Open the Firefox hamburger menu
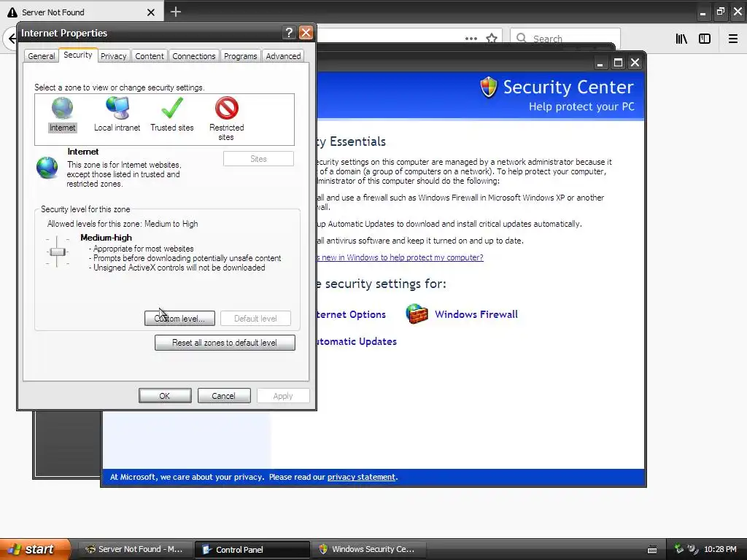Screen dimensions: 747x560 [733, 39]
